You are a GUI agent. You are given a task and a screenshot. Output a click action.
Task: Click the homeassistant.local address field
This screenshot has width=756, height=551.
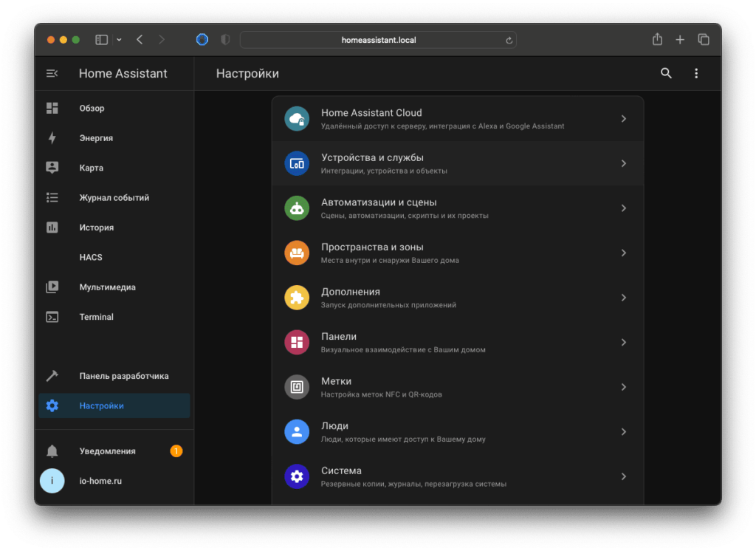[378, 40]
